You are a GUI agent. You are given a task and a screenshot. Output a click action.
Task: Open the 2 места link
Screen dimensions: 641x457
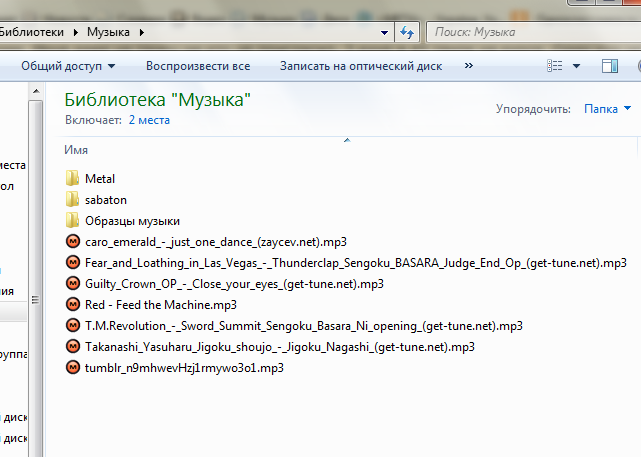pyautogui.click(x=149, y=120)
